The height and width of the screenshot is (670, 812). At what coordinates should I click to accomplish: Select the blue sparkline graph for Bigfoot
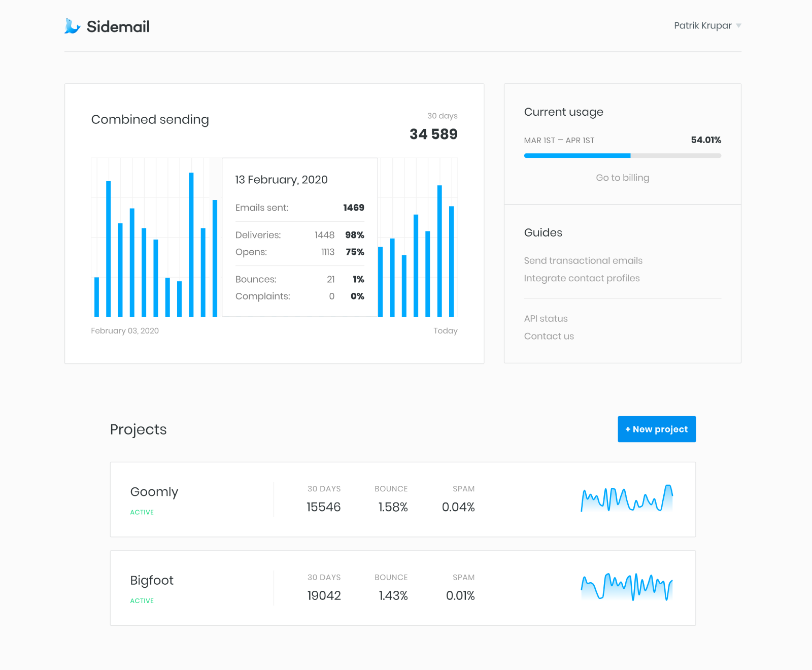pyautogui.click(x=626, y=588)
